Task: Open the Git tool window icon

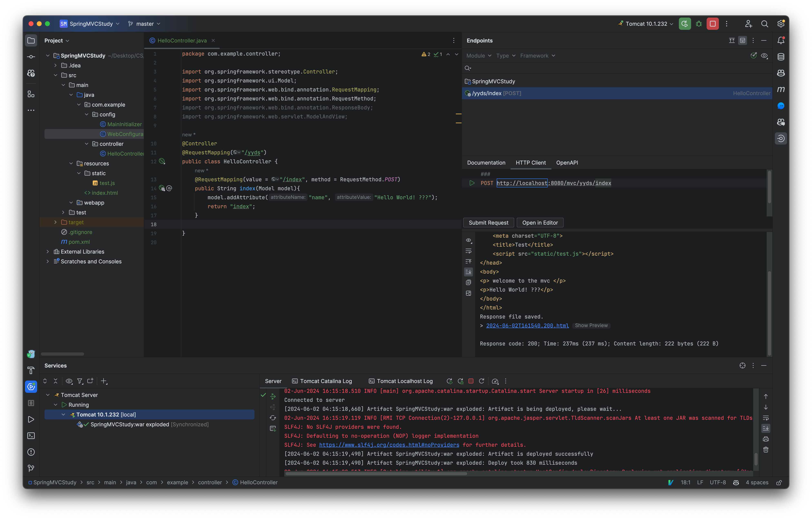Action: tap(31, 468)
